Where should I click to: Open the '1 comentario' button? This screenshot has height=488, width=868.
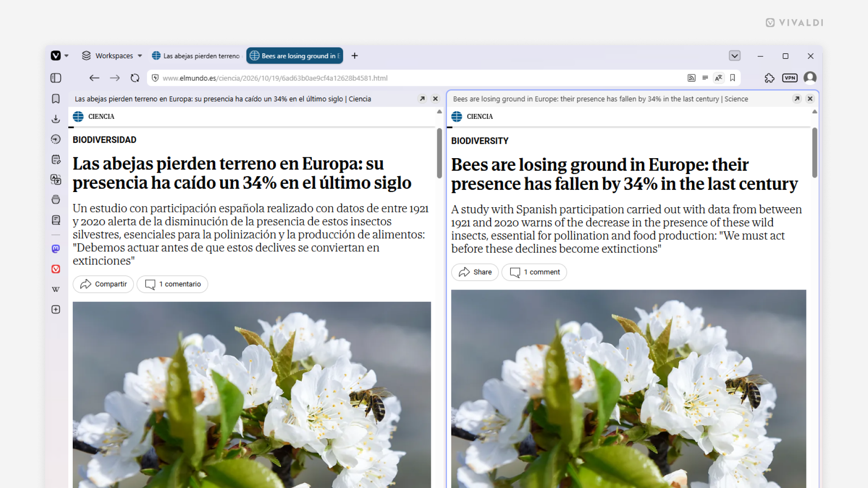[173, 284]
